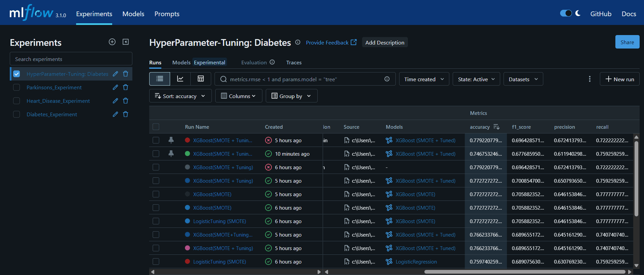Click the Search experiments input field

[71, 59]
